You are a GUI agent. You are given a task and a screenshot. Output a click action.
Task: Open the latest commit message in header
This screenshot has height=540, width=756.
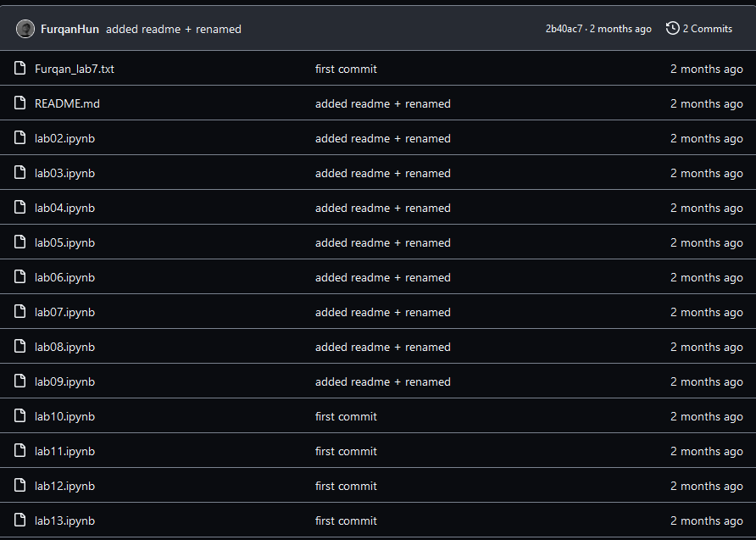click(174, 30)
